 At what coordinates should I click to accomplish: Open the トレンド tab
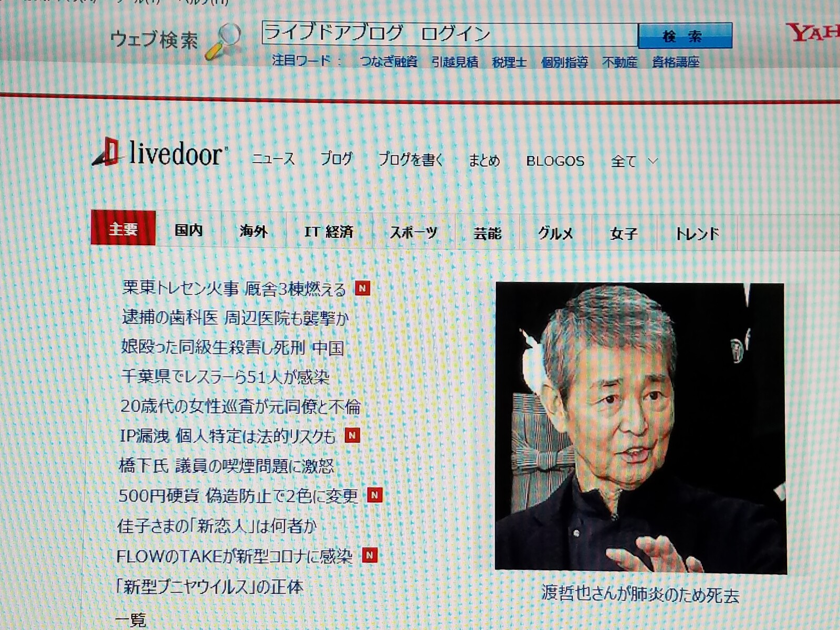click(x=697, y=234)
